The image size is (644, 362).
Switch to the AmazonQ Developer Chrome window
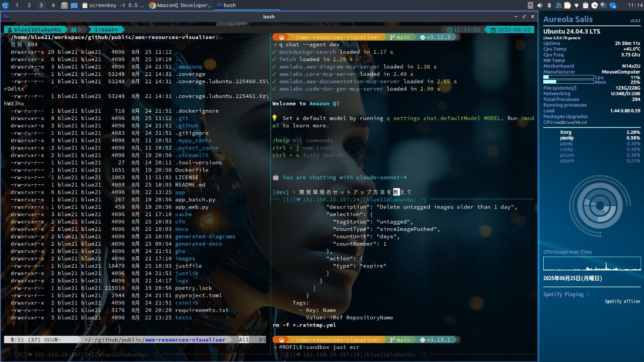[180, 6]
